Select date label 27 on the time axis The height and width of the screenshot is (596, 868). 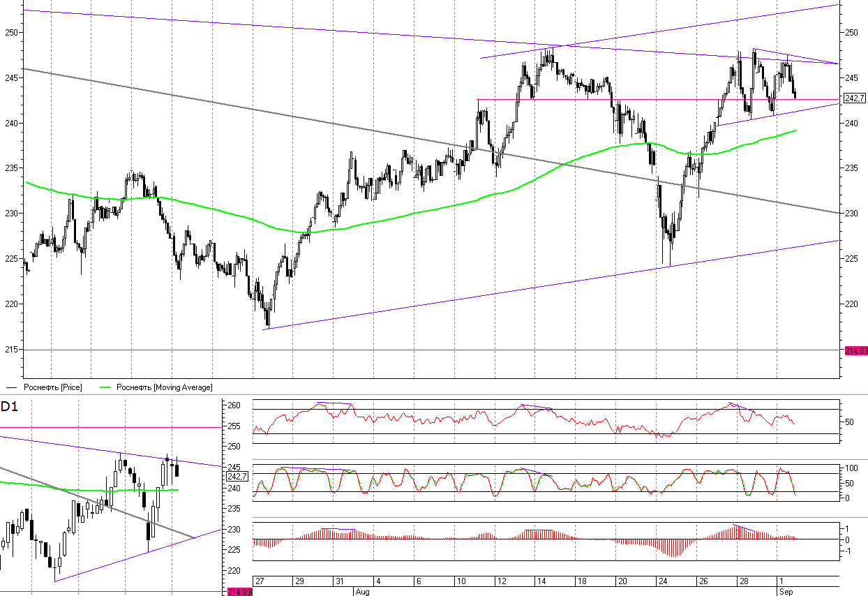click(x=260, y=581)
